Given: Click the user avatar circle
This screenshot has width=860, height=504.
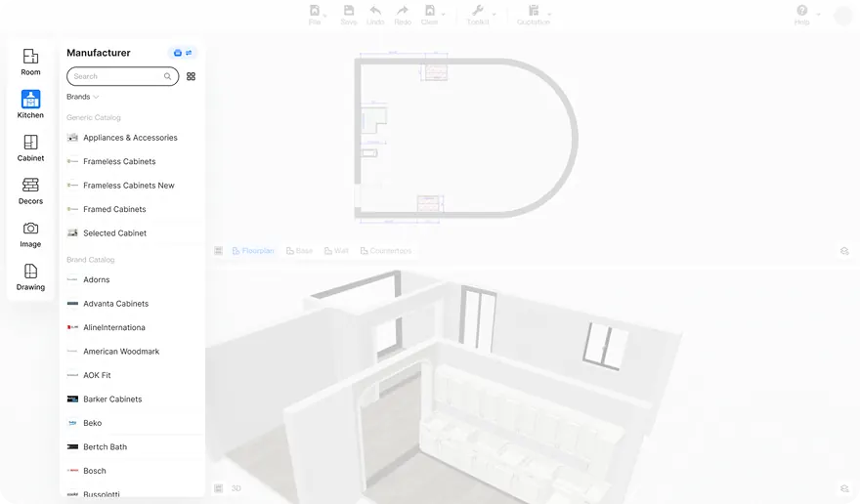Looking at the screenshot, I should tap(843, 16).
